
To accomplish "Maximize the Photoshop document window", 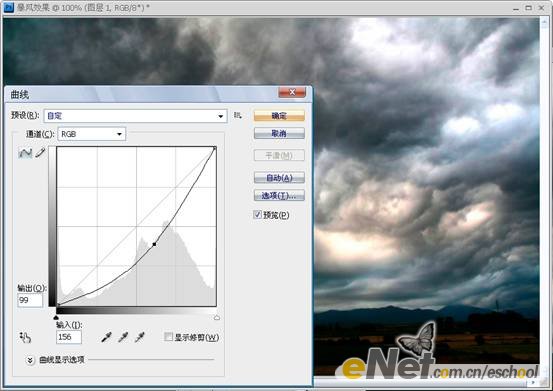I will click(x=528, y=7).
